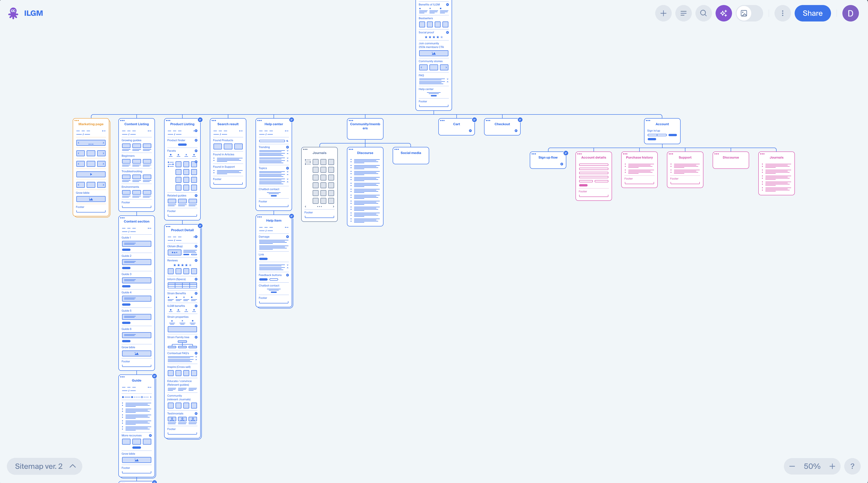Screen dimensions: 868x483
Task: Click the Share button
Action: [812, 13]
